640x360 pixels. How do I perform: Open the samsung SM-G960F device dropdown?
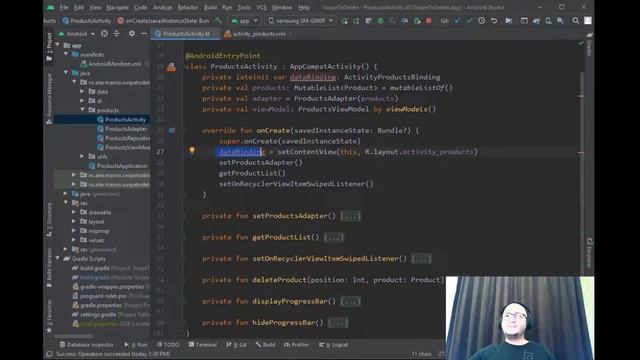[300, 20]
